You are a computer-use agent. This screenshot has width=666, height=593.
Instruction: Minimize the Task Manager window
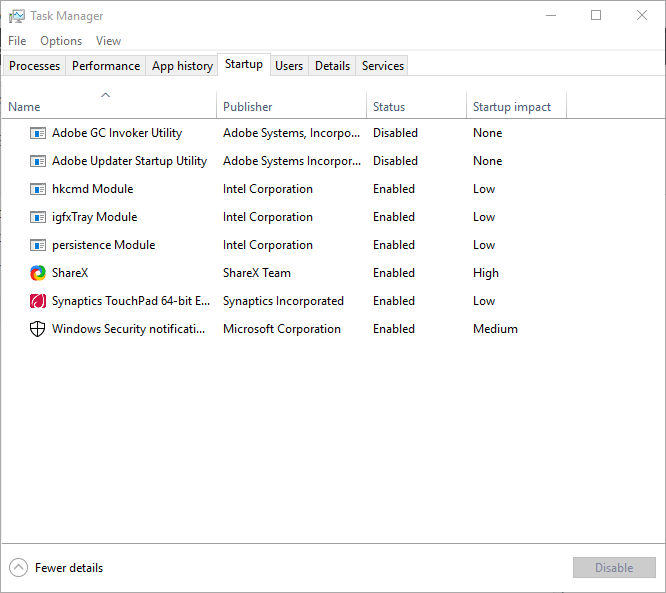551,16
